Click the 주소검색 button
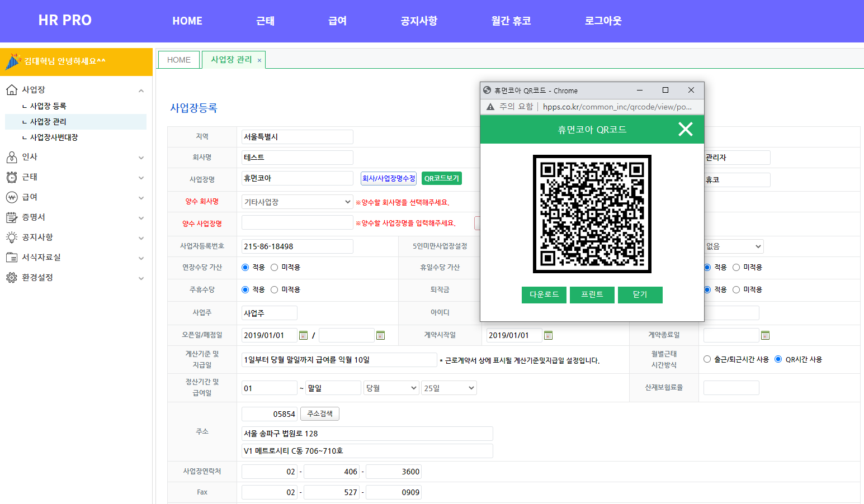Image resolution: width=864 pixels, height=504 pixels. click(x=320, y=413)
